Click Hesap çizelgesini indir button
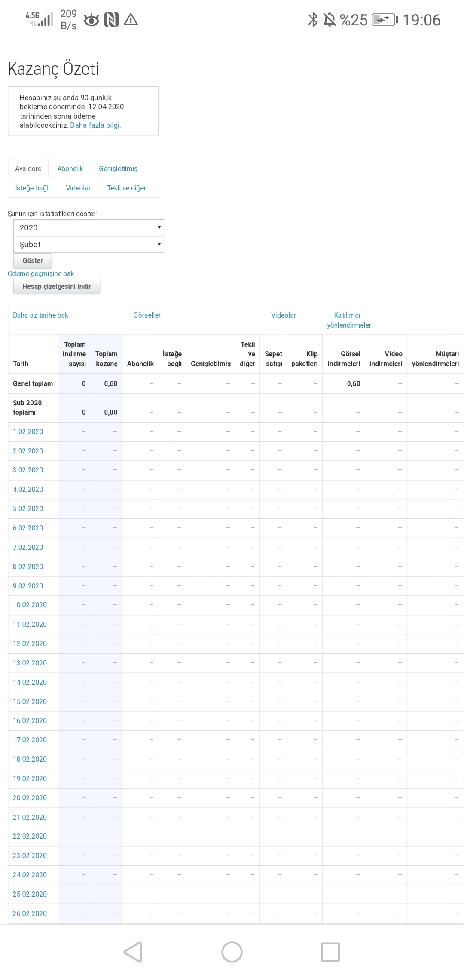 [x=57, y=286]
